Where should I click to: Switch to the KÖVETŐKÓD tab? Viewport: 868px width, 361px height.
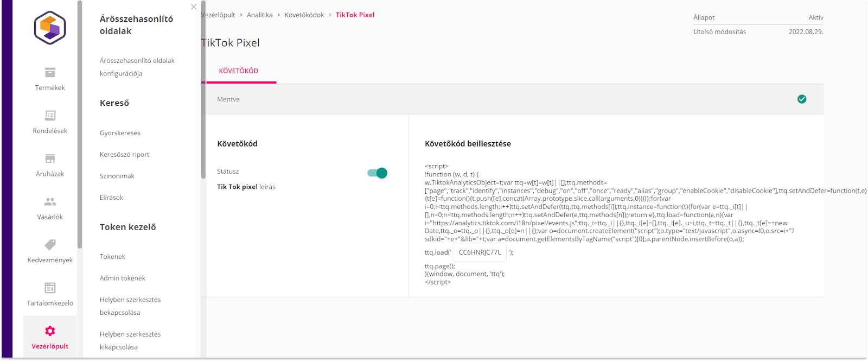pyautogui.click(x=239, y=71)
